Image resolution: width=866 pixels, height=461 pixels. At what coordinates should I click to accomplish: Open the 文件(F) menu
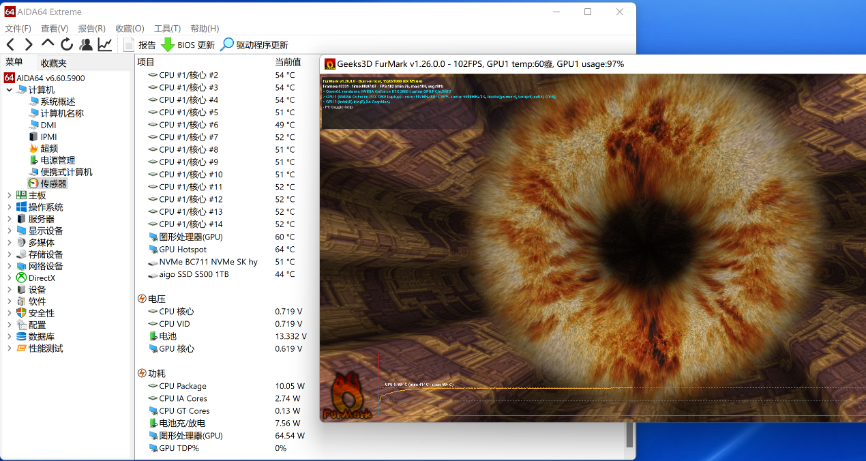point(18,28)
